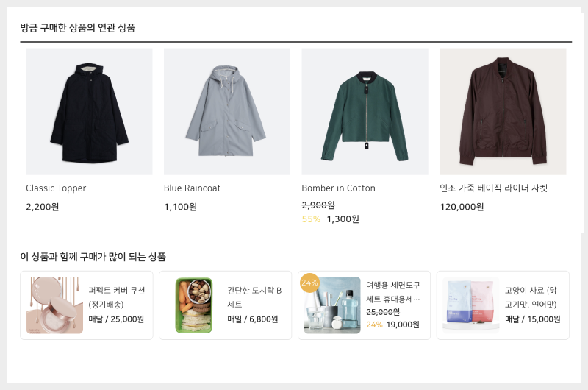The image size is (588, 390).
Task: Open the green Bomber in Cotton image
Action: coord(365,112)
